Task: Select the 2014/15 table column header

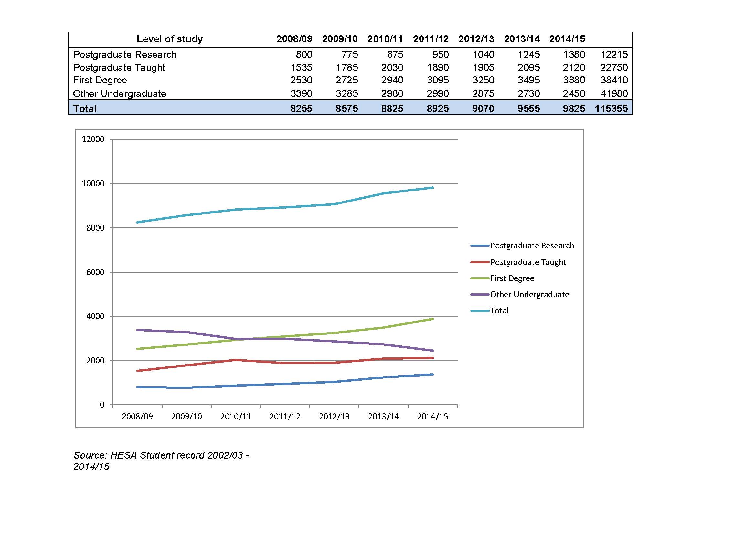Action: [x=567, y=39]
